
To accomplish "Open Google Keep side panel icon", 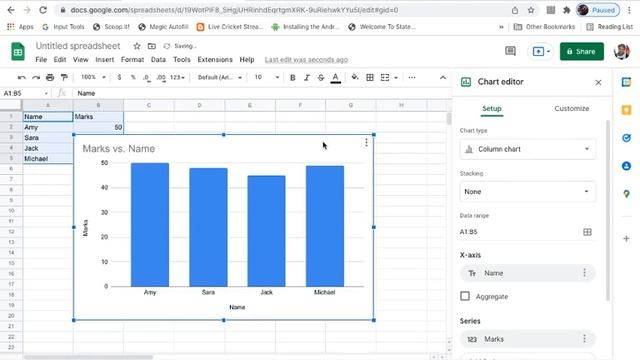I will click(x=627, y=110).
